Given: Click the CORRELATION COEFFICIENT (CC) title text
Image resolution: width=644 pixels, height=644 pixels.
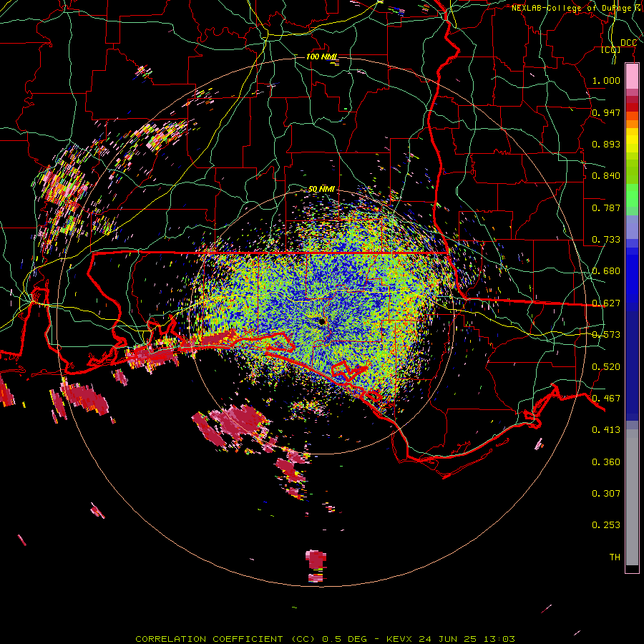Looking at the screenshot, I should pos(225,639).
